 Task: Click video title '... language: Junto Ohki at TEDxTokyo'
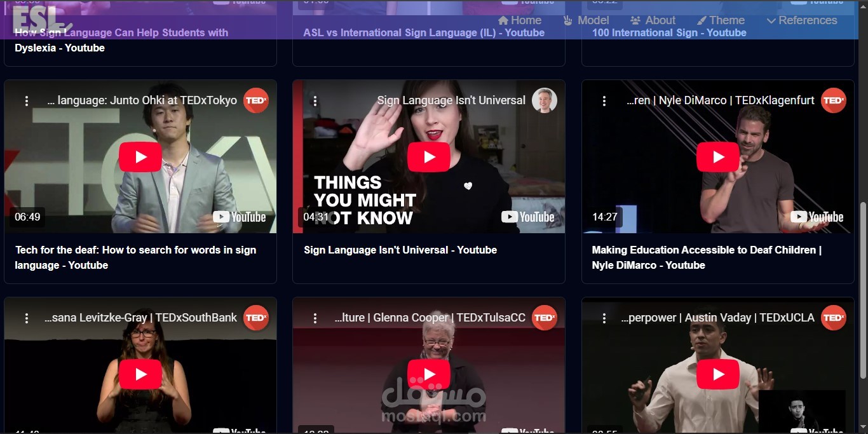tap(142, 100)
